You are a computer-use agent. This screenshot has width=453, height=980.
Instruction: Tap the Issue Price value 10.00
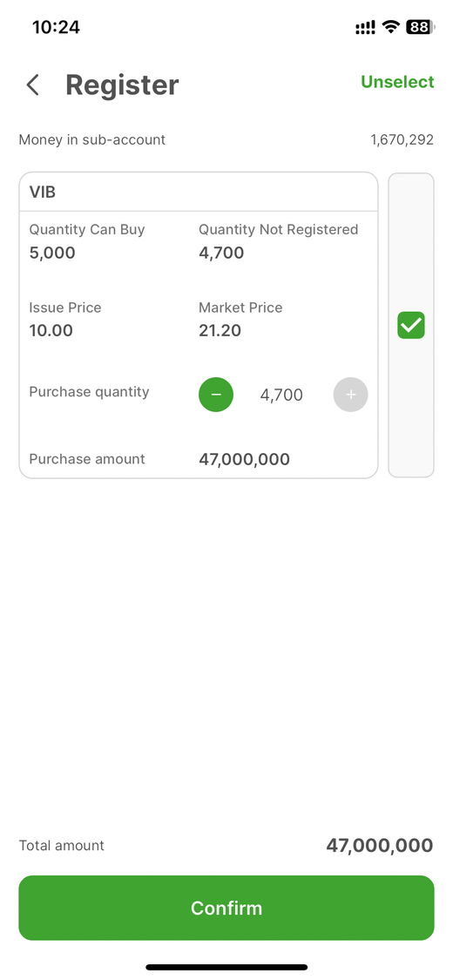coord(51,331)
